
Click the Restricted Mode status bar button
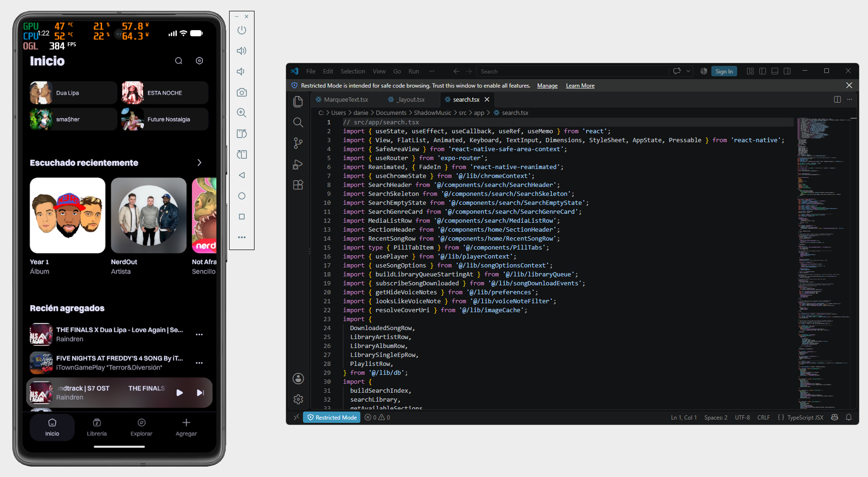point(332,417)
